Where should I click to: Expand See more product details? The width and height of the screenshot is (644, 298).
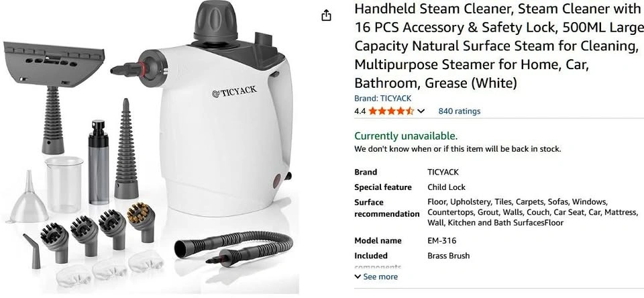(376, 277)
